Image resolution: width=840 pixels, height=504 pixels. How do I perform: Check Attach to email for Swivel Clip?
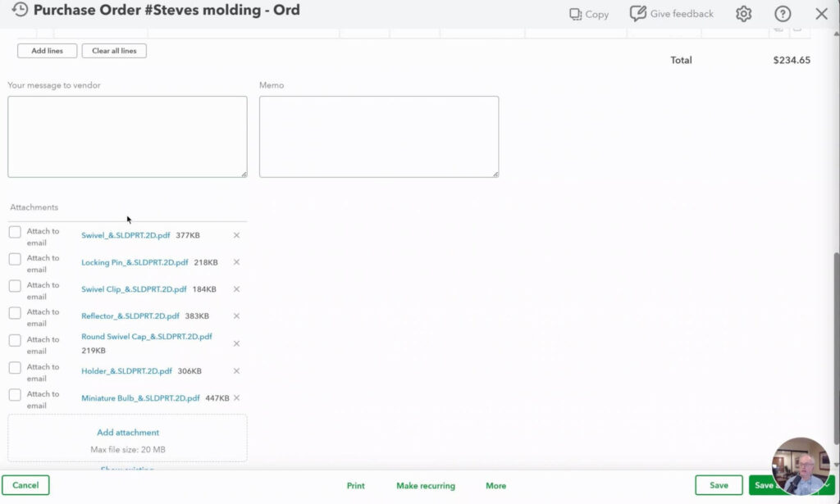pos(15,286)
